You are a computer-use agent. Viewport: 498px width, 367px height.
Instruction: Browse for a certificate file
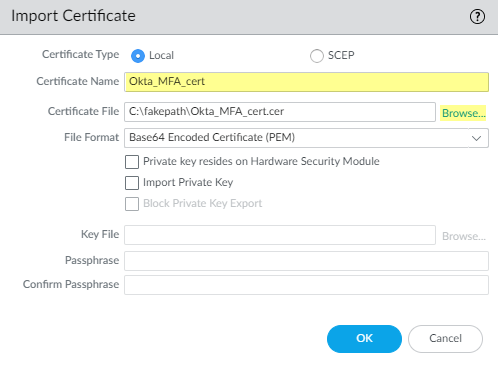pos(463,113)
